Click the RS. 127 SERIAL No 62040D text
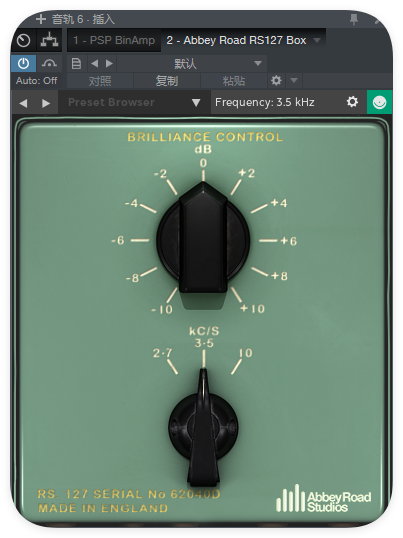The image size is (403, 538). (x=129, y=494)
